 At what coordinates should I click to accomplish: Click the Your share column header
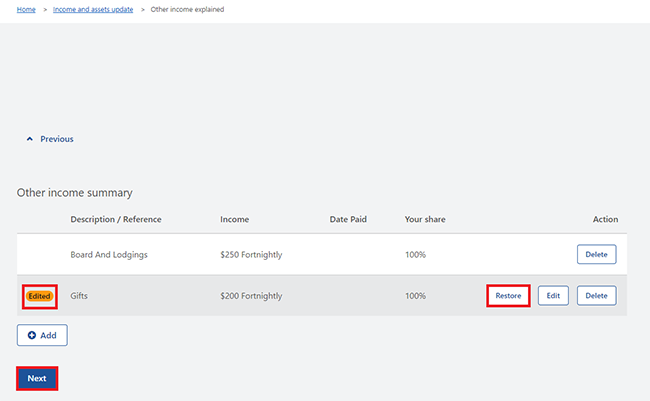point(425,219)
